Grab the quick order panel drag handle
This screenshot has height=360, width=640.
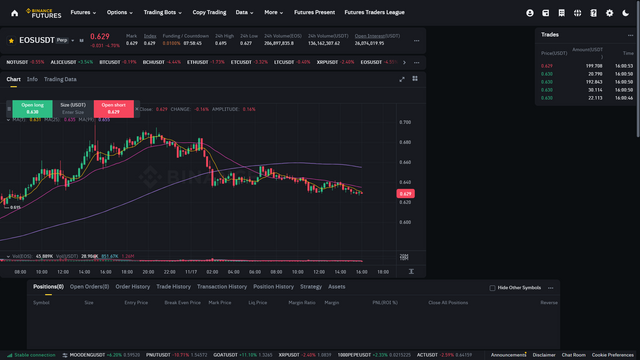point(9,109)
